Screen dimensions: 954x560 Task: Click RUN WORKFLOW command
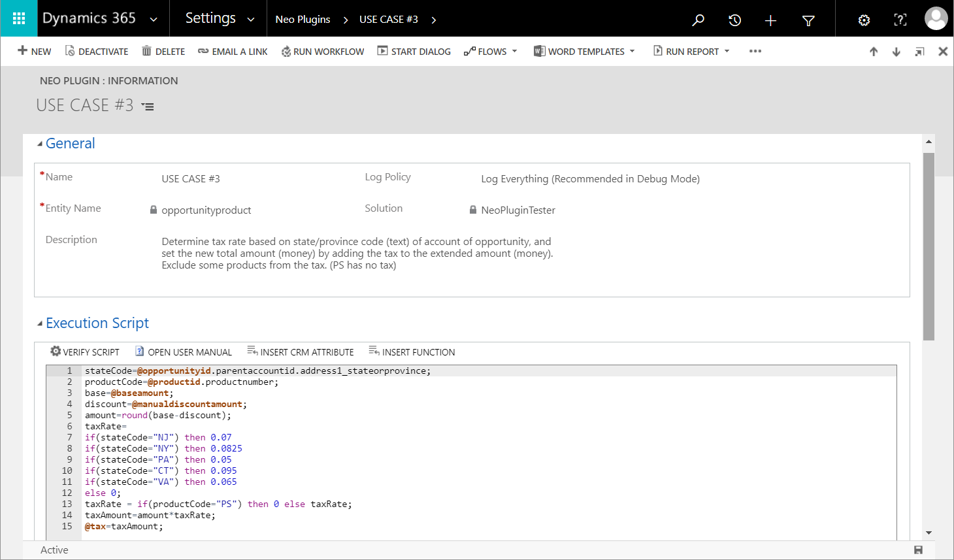point(322,51)
